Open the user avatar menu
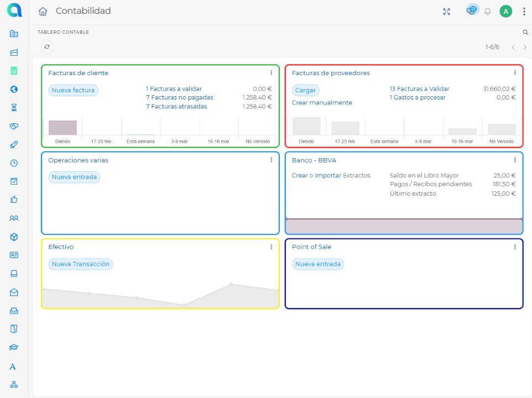532x398 pixels. tap(506, 11)
